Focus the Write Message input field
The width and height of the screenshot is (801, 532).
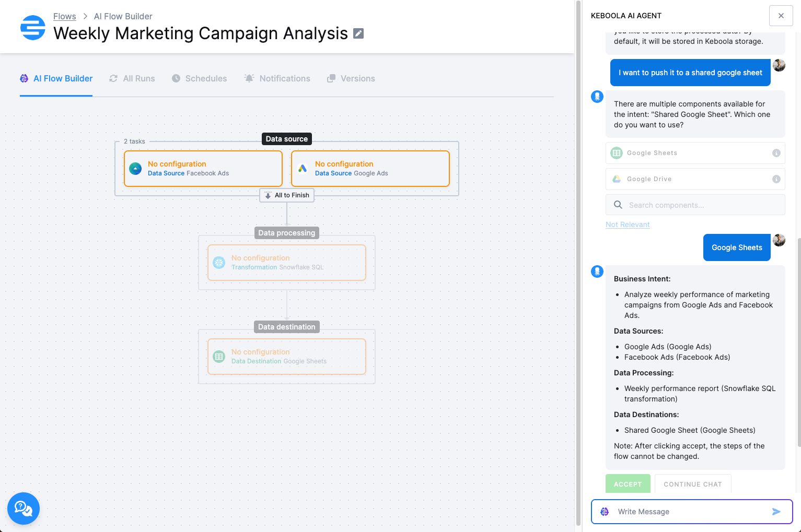coord(692,512)
